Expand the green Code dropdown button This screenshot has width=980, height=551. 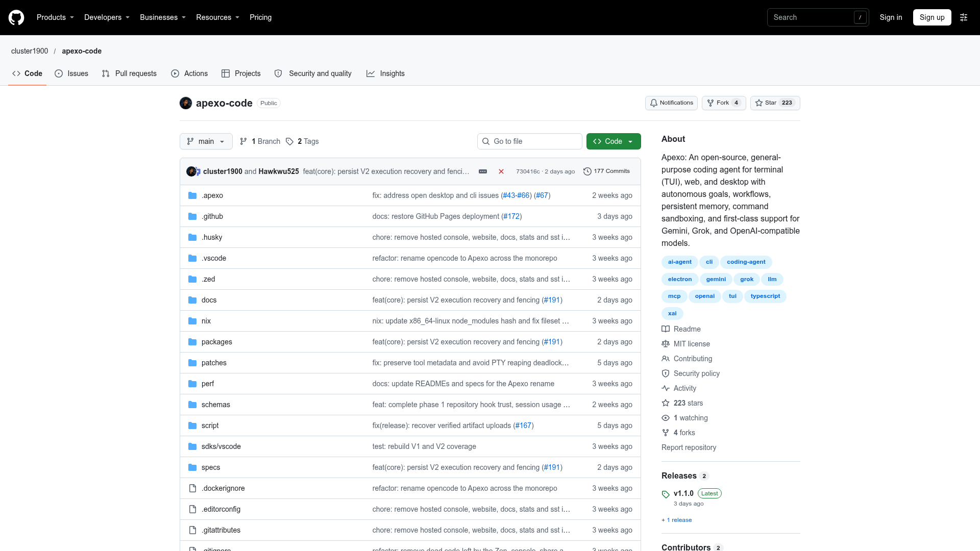pyautogui.click(x=614, y=141)
